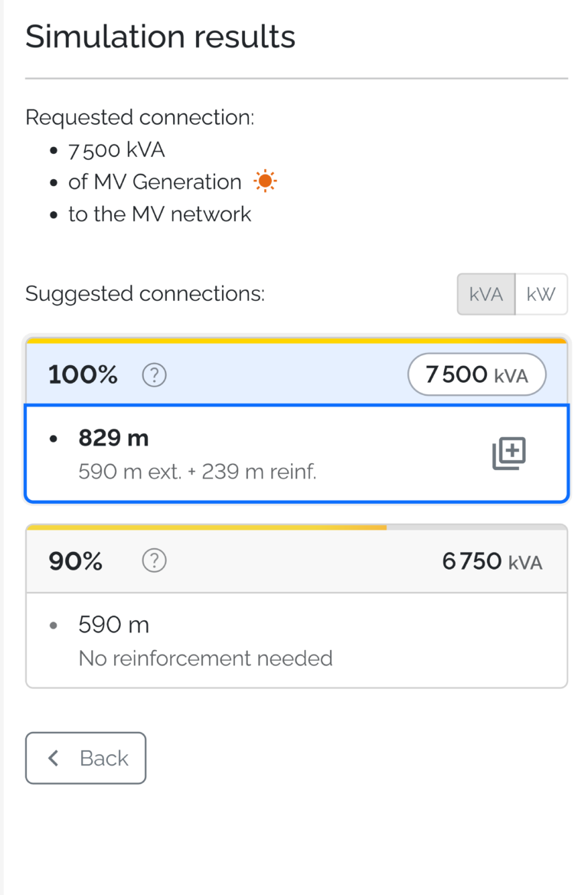The image size is (588, 895).
Task: Click the "No reinforcement needed" text
Action: point(205,658)
